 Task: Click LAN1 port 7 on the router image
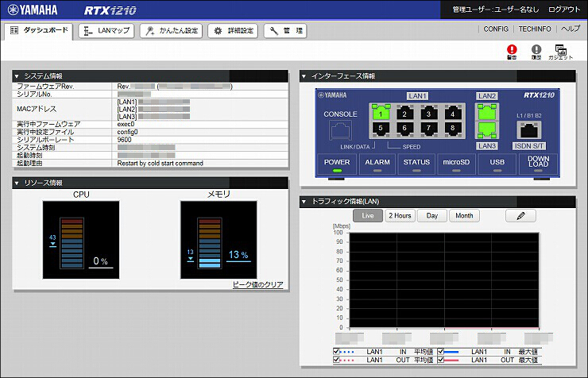click(428, 129)
